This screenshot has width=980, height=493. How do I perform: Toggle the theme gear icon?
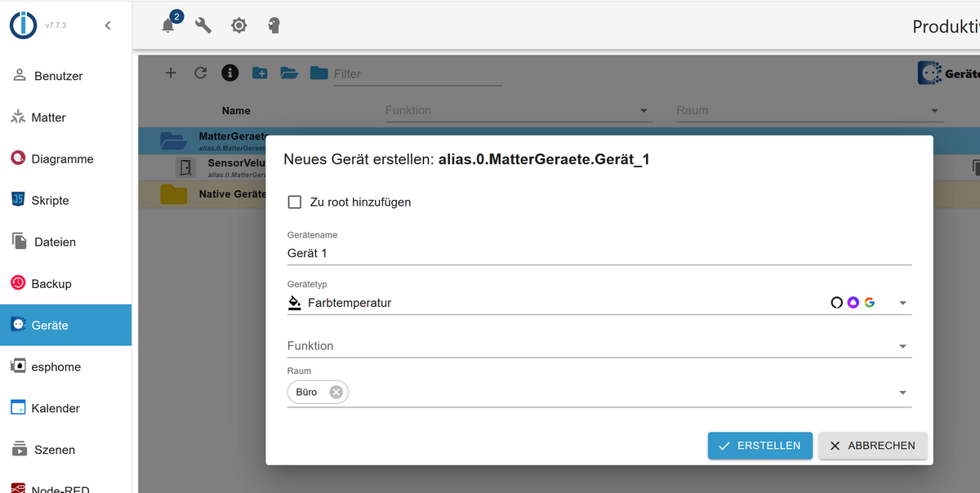(238, 25)
